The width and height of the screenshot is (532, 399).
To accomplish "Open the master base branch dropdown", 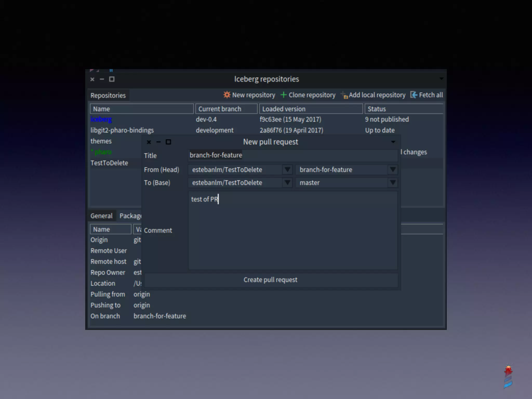I will (393, 183).
